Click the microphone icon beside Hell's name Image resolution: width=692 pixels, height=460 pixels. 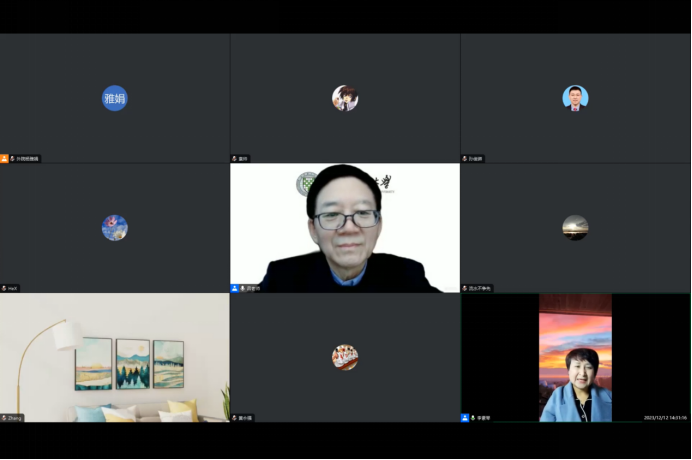5,288
